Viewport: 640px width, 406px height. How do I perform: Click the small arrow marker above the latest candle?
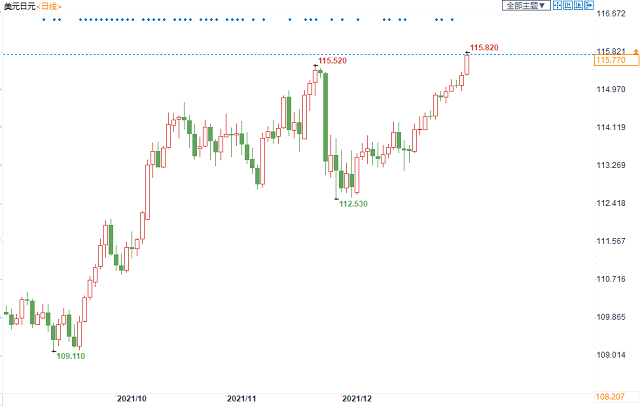tap(466, 49)
